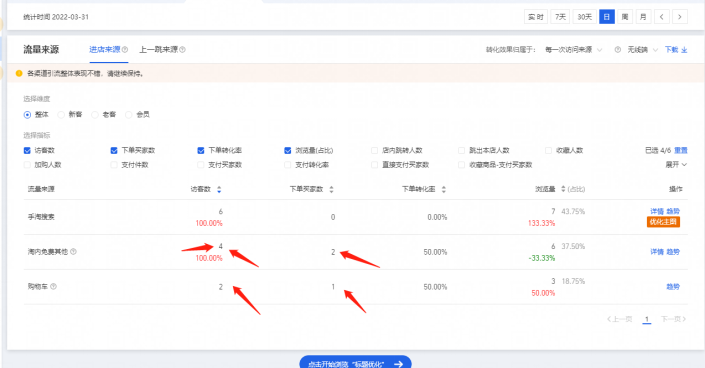The image size is (705, 368).
Task: Open 详情 for 手淘搜索 row
Action: (x=657, y=211)
